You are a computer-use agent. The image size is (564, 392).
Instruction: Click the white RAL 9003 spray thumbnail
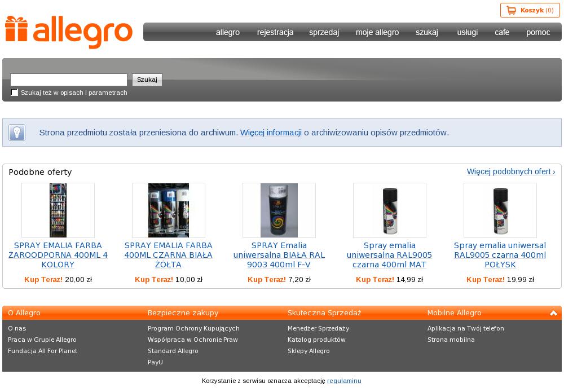pyautogui.click(x=279, y=210)
